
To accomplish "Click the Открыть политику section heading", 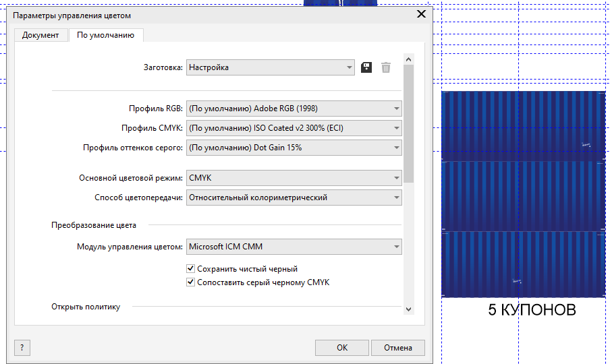I will click(86, 307).
